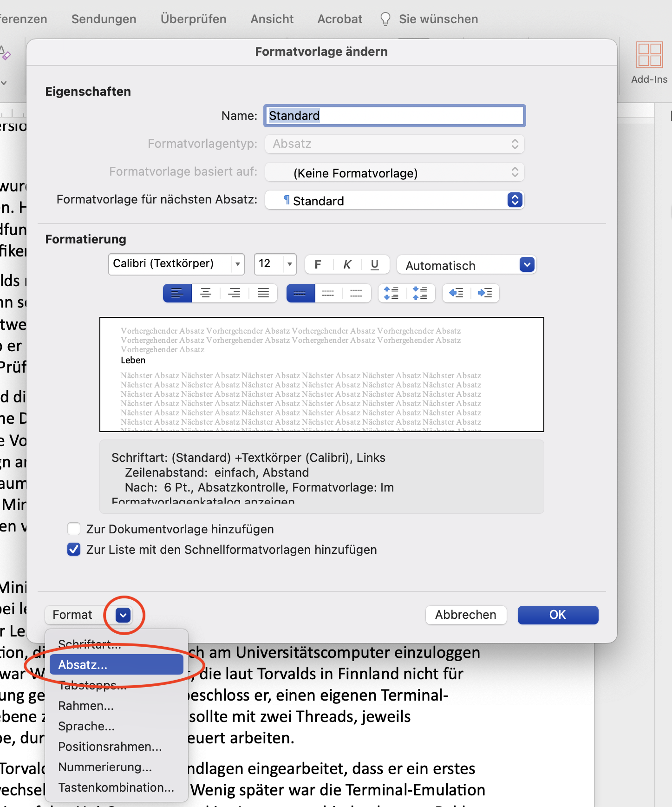Click the Name field containing Standard
The height and width of the screenshot is (807, 672).
pyautogui.click(x=394, y=116)
